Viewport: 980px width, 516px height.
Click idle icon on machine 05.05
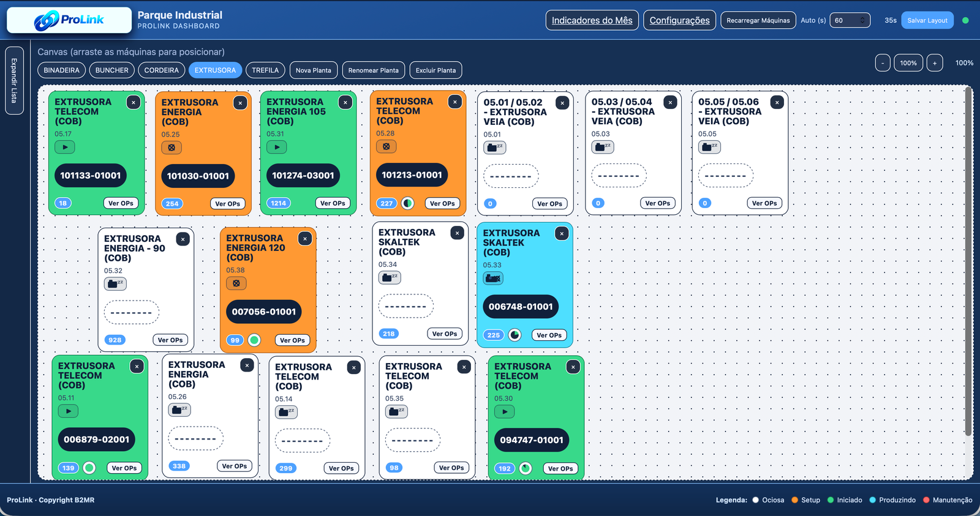[709, 147]
